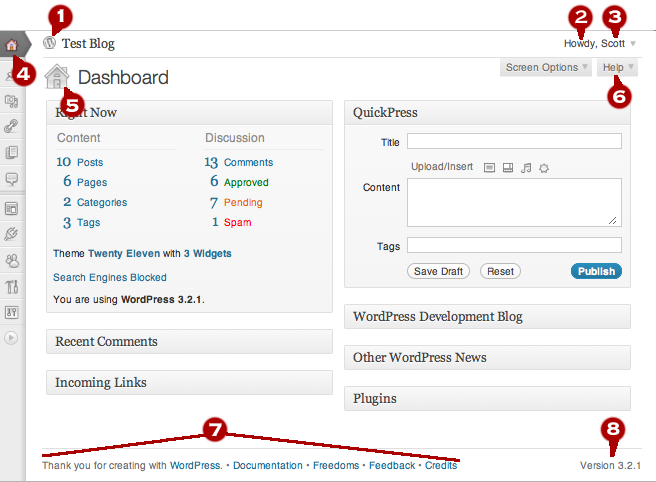
Task: Focus the QuickPress Title field
Action: point(514,141)
